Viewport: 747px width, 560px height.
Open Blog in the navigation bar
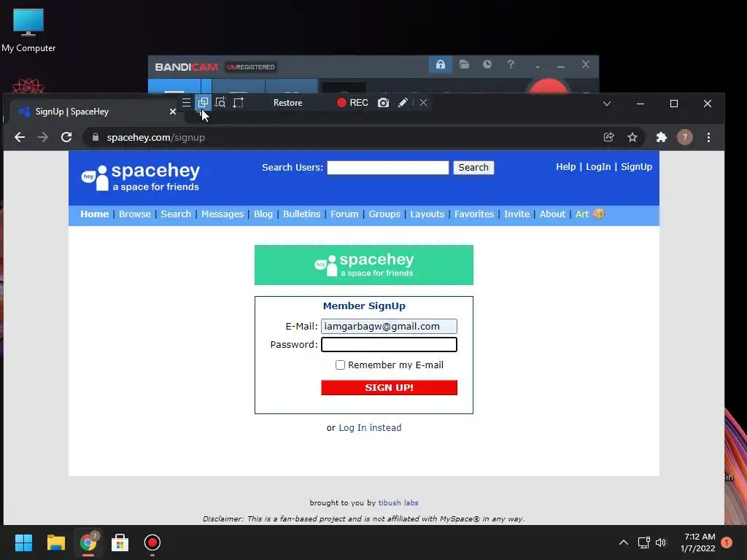point(263,214)
